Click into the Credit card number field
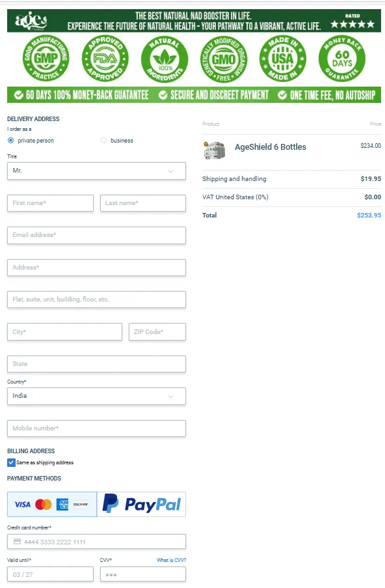The width and height of the screenshot is (385, 588). coord(97,542)
